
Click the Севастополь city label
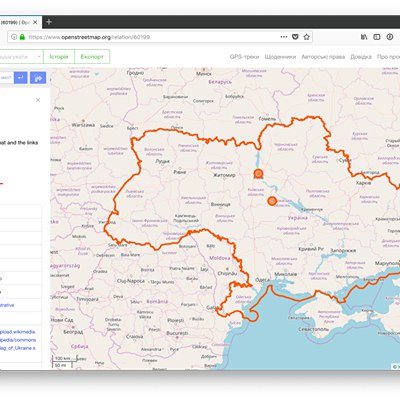[x=314, y=329]
